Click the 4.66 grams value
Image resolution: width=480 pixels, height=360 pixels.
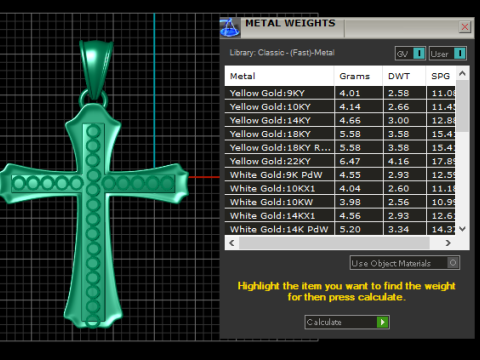[350, 120]
